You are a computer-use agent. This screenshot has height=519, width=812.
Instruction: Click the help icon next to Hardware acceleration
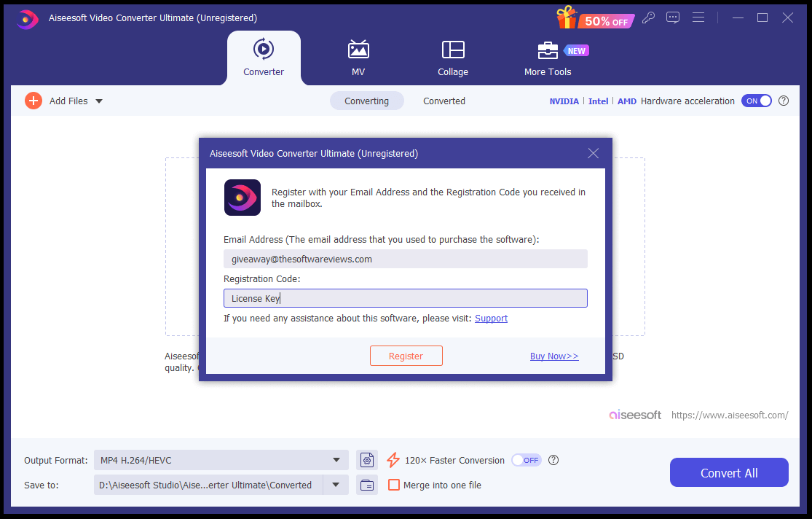click(784, 101)
